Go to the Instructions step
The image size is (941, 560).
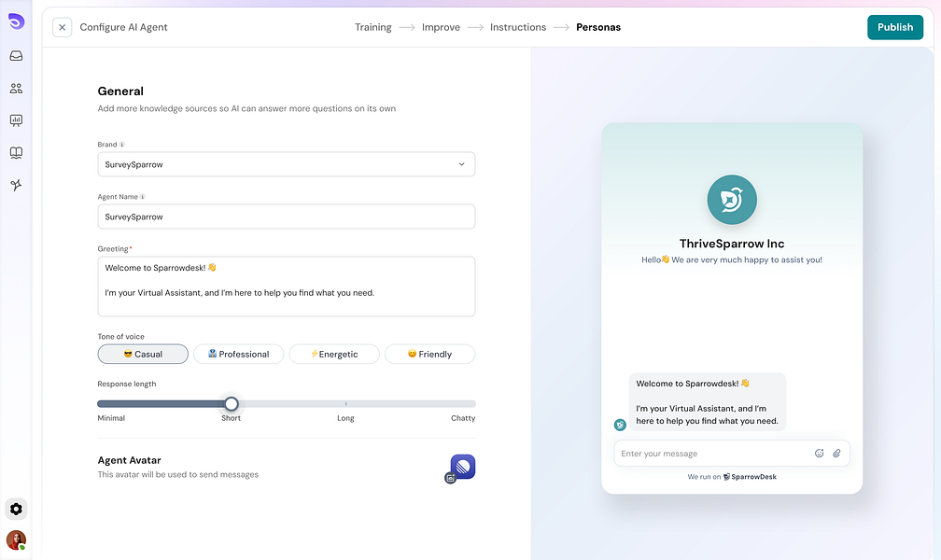click(x=518, y=27)
